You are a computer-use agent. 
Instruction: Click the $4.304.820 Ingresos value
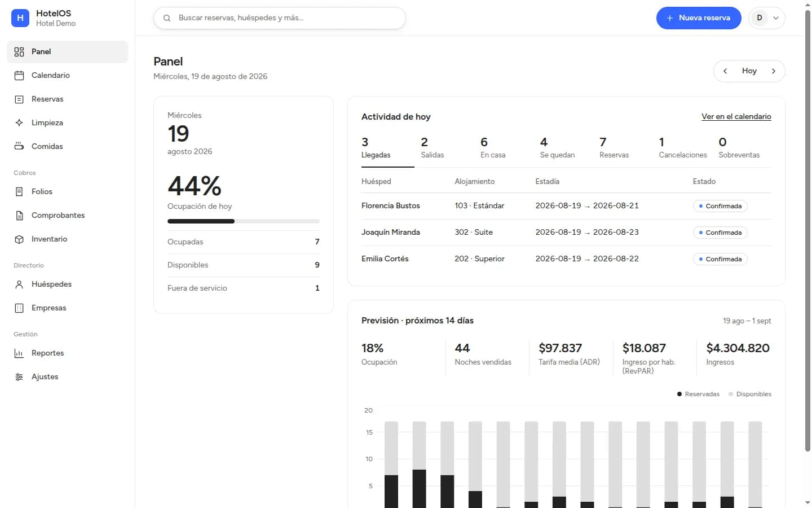pos(738,348)
